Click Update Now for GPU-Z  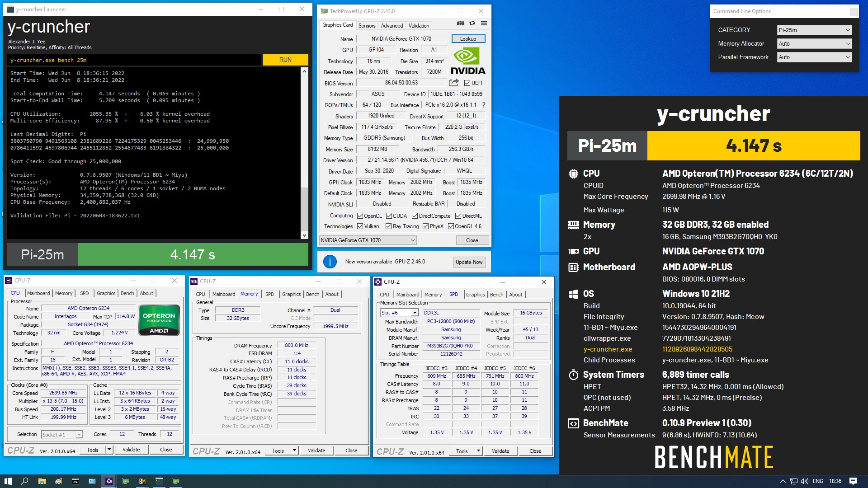point(469,262)
